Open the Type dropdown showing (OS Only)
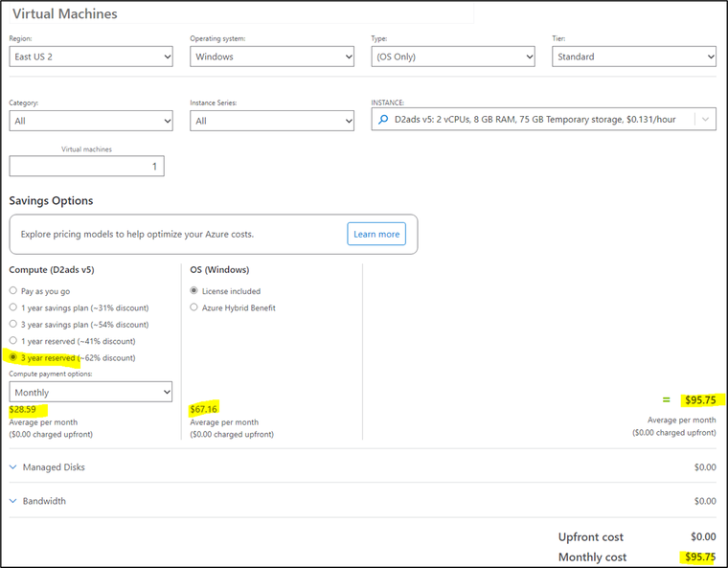Image resolution: width=728 pixels, height=568 pixels. tap(453, 57)
